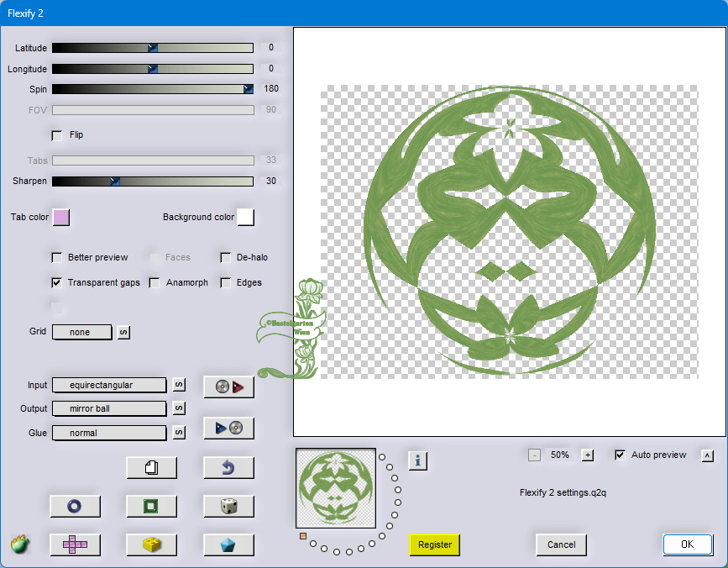Click the Longitude value field
The image size is (728, 568).
[x=271, y=68]
